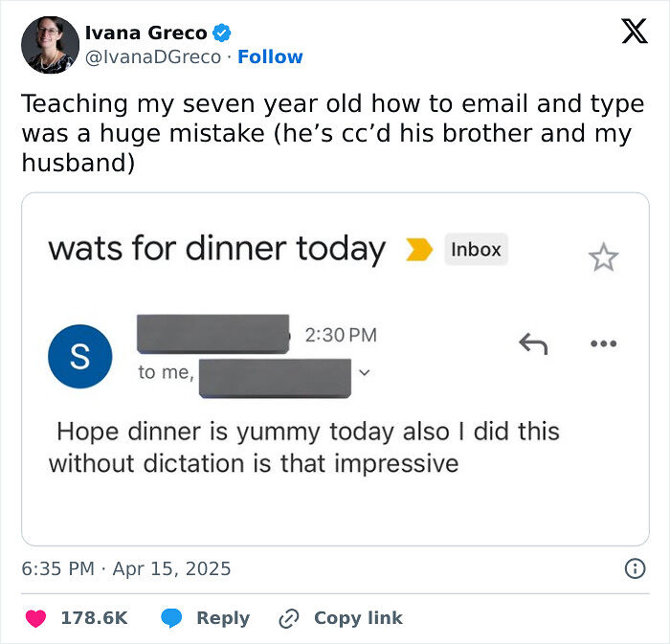Like the tweet with the heart icon
The image size is (670, 644).
click(35, 618)
